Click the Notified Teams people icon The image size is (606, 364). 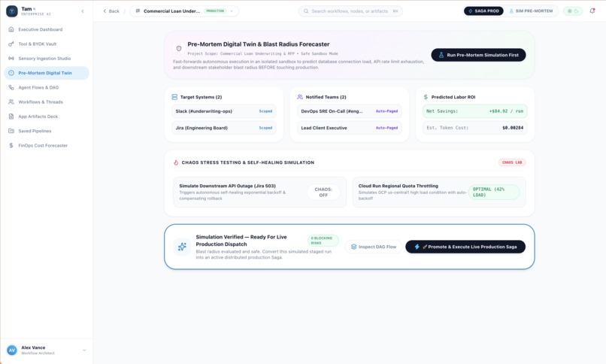[300, 97]
